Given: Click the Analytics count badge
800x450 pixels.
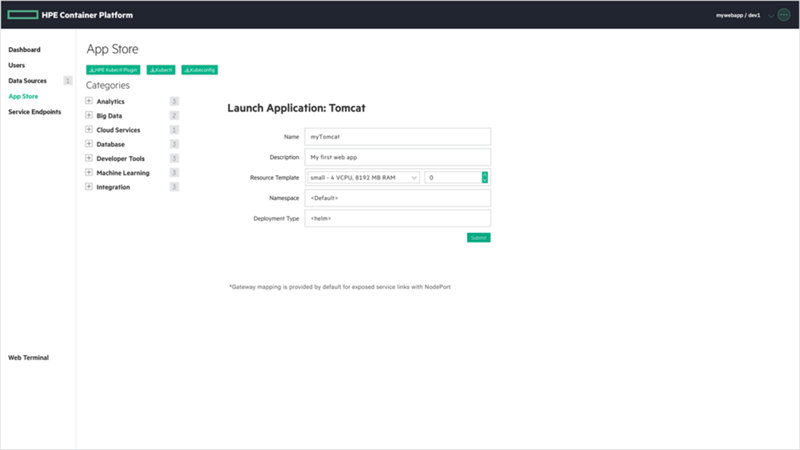Looking at the screenshot, I should point(174,101).
